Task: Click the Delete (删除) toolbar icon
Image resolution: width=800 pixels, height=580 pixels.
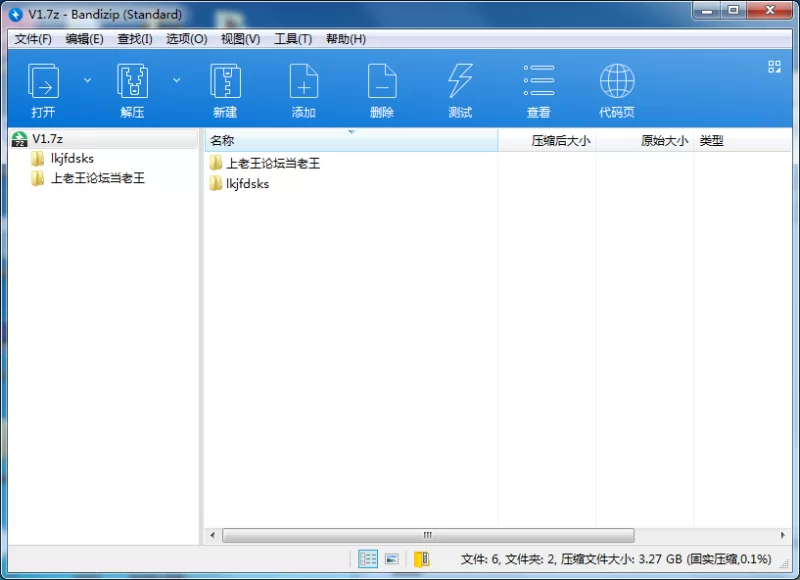Action: pyautogui.click(x=382, y=81)
